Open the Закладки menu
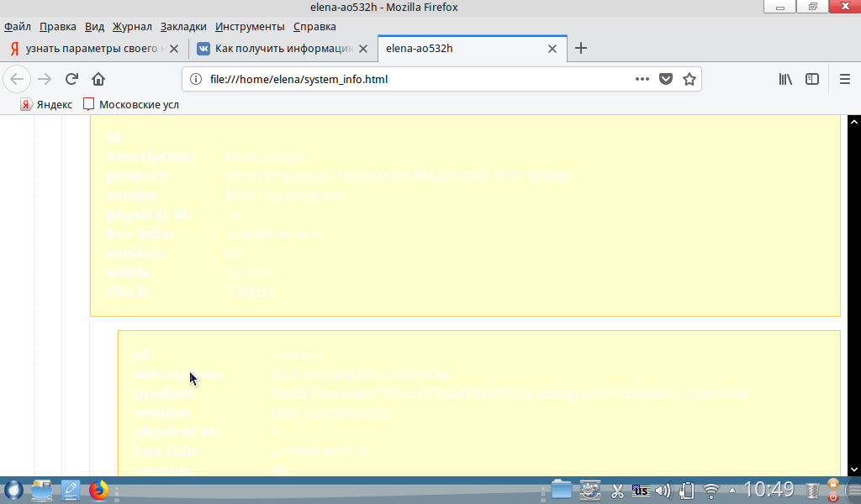861x504 pixels. pyautogui.click(x=183, y=26)
